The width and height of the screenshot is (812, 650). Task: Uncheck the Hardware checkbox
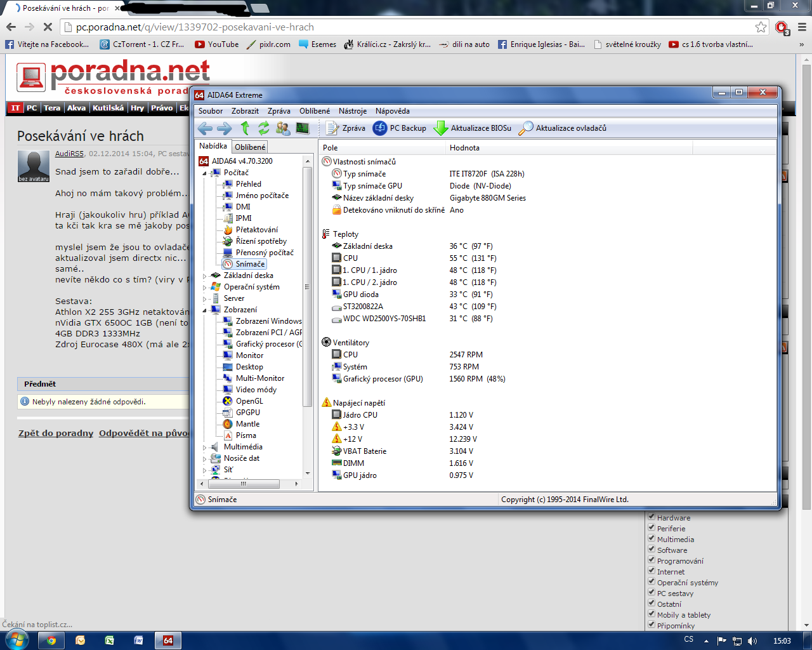point(652,517)
